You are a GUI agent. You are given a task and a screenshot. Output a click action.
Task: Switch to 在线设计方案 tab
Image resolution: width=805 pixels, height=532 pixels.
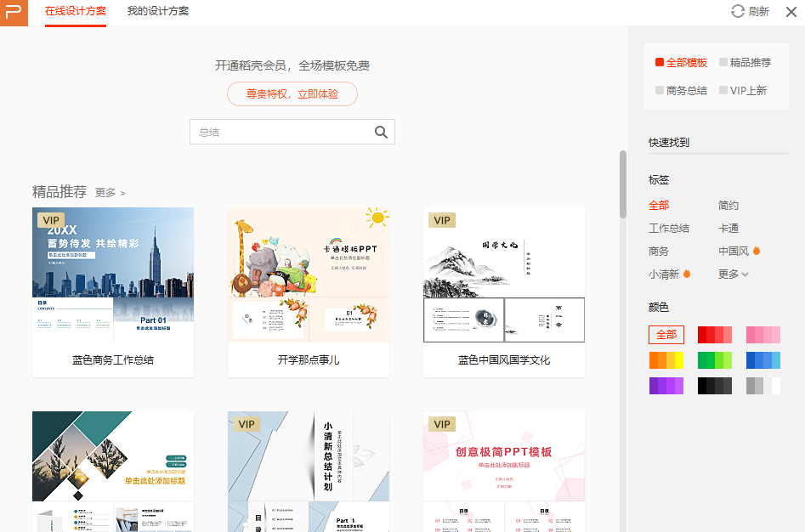(76, 11)
